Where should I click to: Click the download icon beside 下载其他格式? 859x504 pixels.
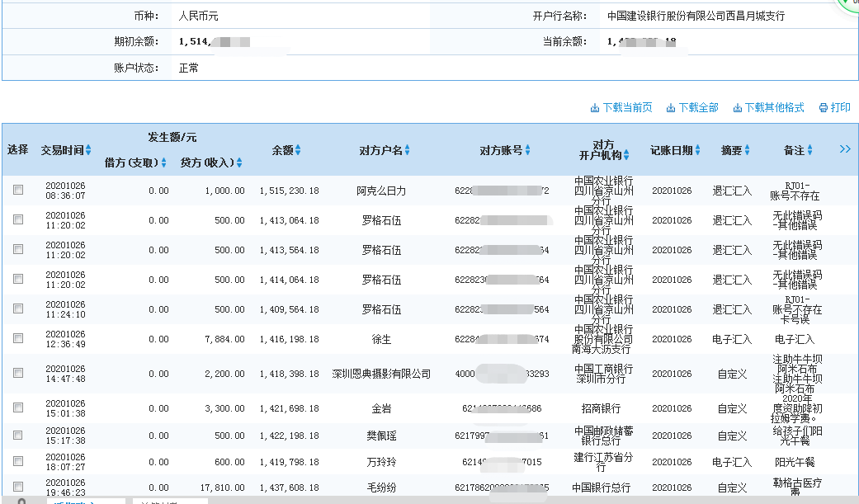[x=739, y=108]
